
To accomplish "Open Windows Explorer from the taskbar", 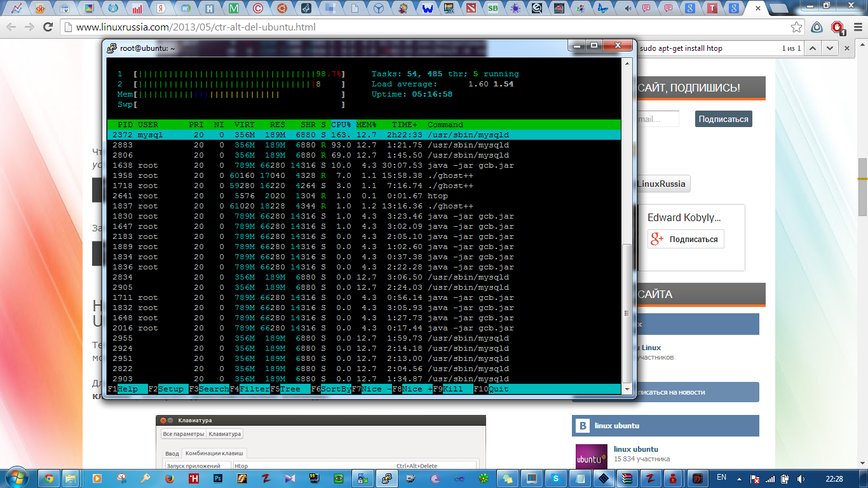I will pos(71,478).
